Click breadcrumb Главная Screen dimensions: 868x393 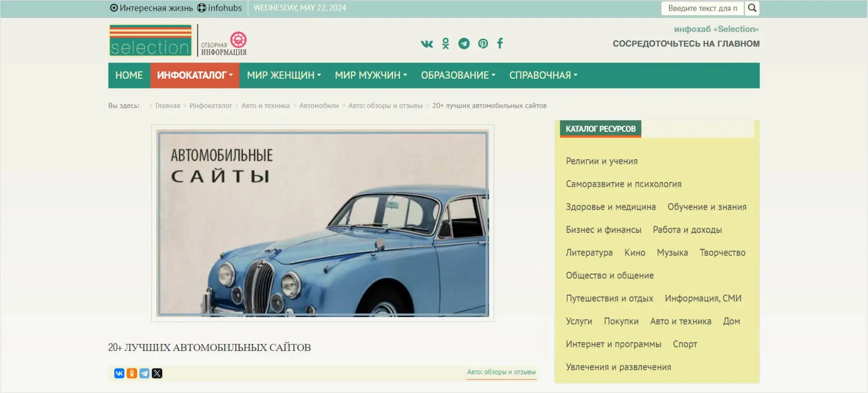(x=168, y=106)
